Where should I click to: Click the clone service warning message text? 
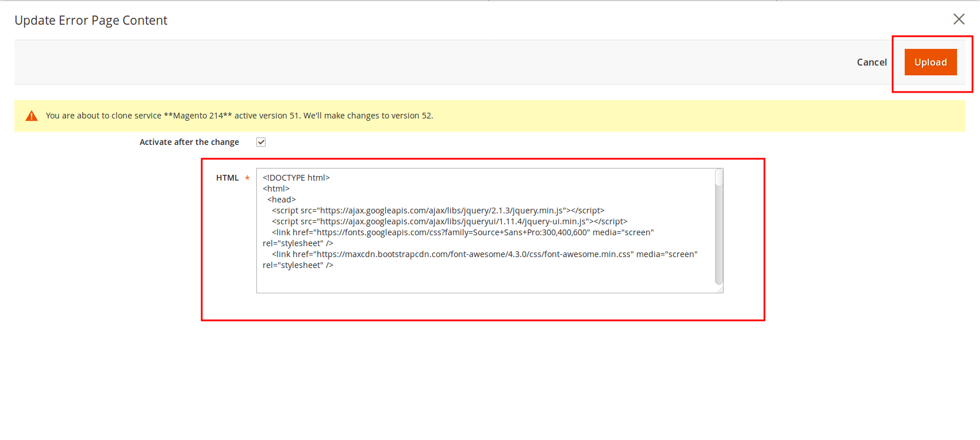[x=239, y=116]
